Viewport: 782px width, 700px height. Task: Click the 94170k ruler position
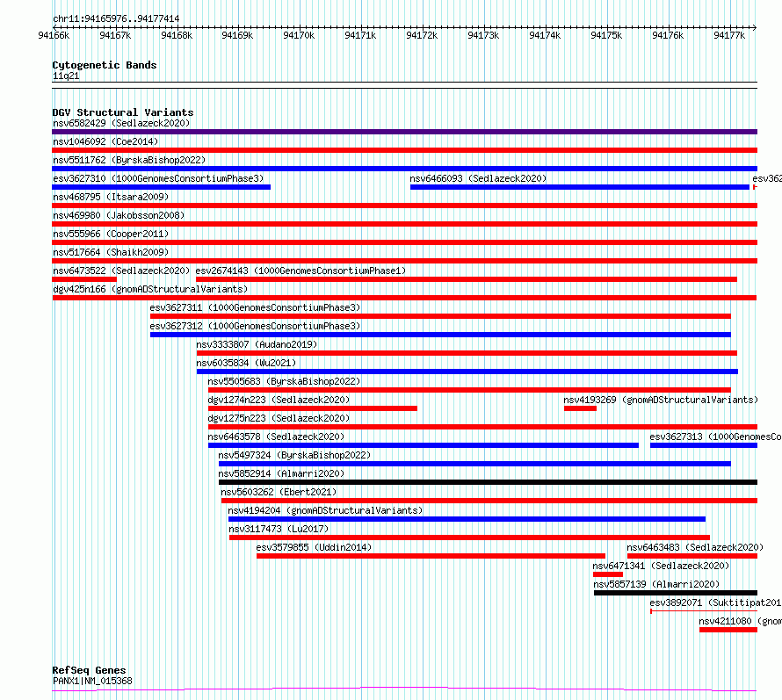tap(299, 35)
